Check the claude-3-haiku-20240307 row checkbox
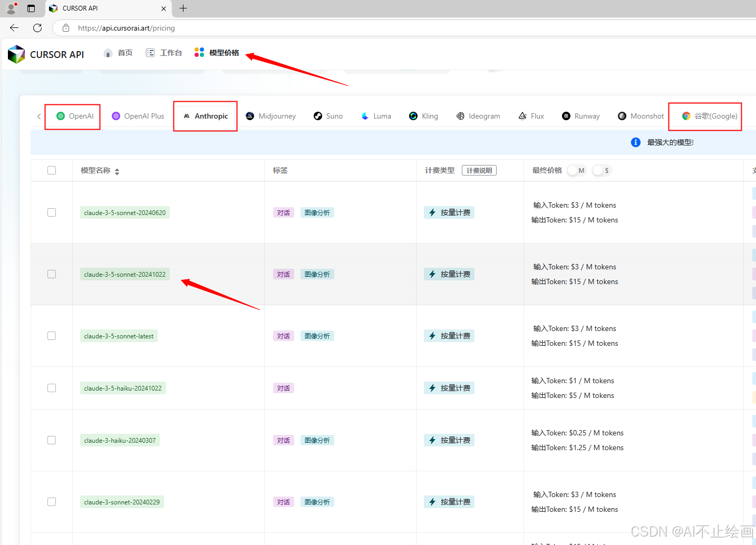The height and width of the screenshot is (545, 756). [52, 440]
